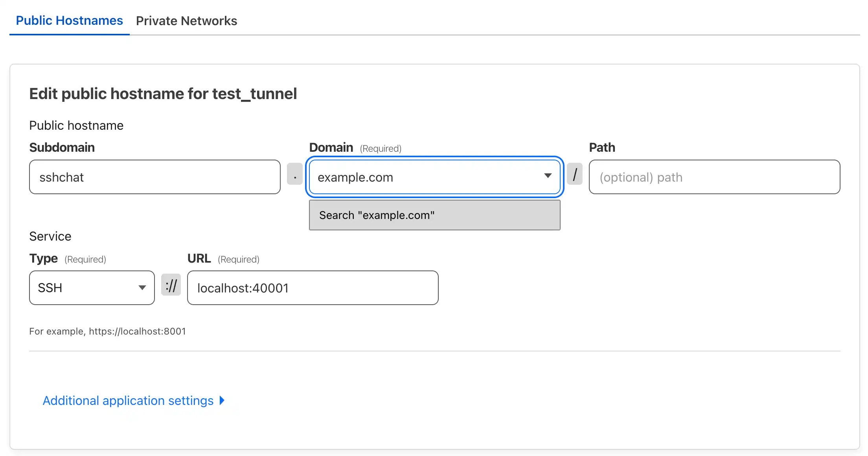This screenshot has width=868, height=456.
Task: Switch to the Public Hostnames tab
Action: coord(69,20)
